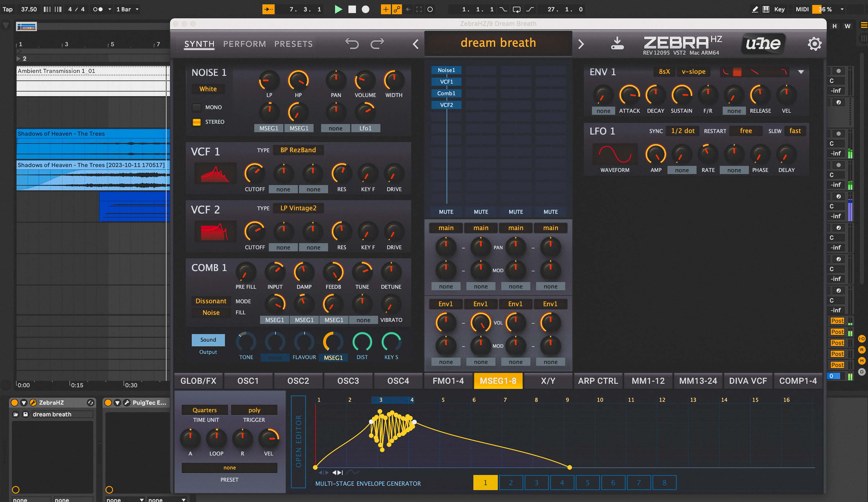This screenshot has height=502, width=868.
Task: Open MSEG time unit Quarters menu
Action: 205,410
